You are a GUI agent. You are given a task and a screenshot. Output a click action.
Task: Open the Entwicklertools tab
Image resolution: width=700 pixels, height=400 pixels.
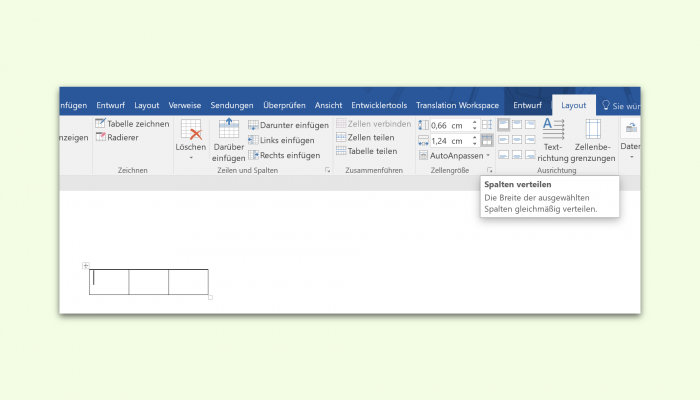[379, 105]
